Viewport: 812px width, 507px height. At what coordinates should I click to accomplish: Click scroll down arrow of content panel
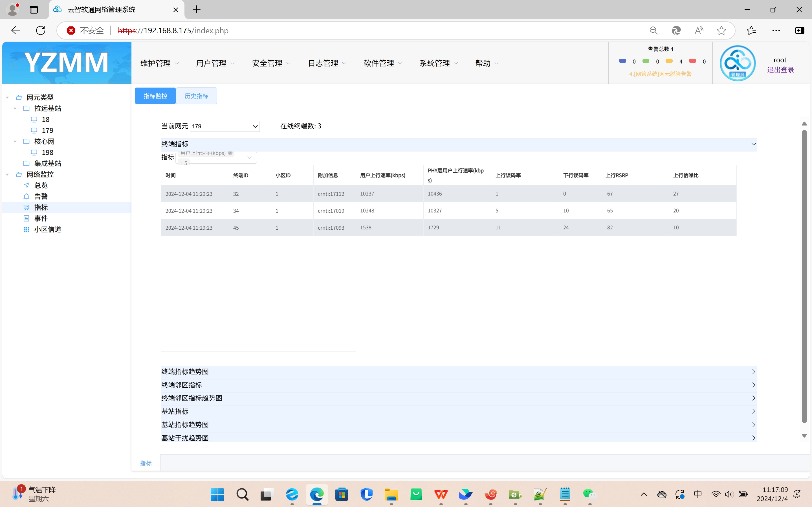[x=804, y=436]
